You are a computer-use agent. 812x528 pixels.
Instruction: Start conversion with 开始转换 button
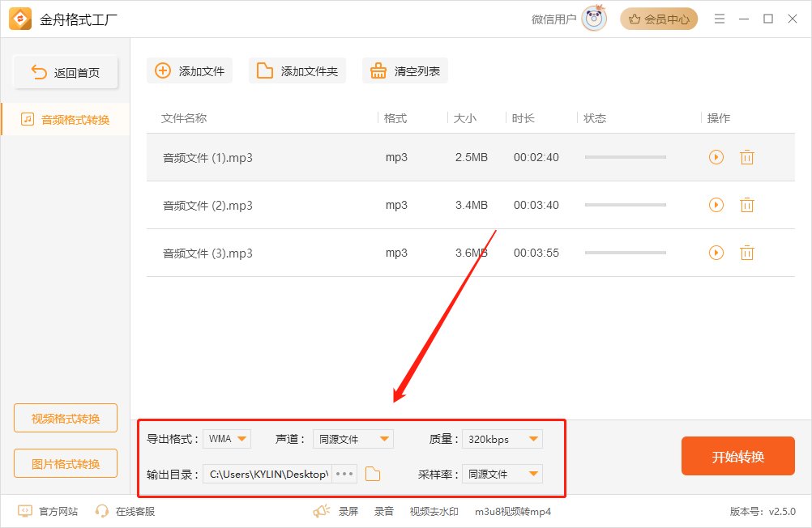pos(737,456)
